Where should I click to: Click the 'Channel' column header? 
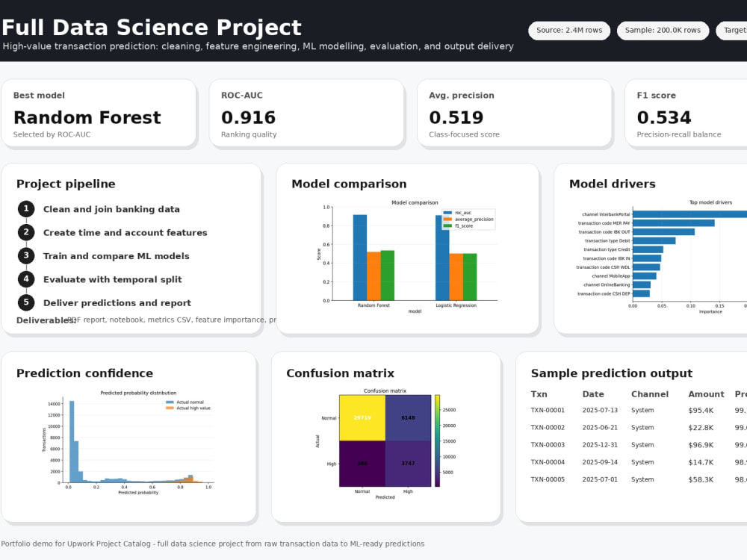[x=650, y=393]
